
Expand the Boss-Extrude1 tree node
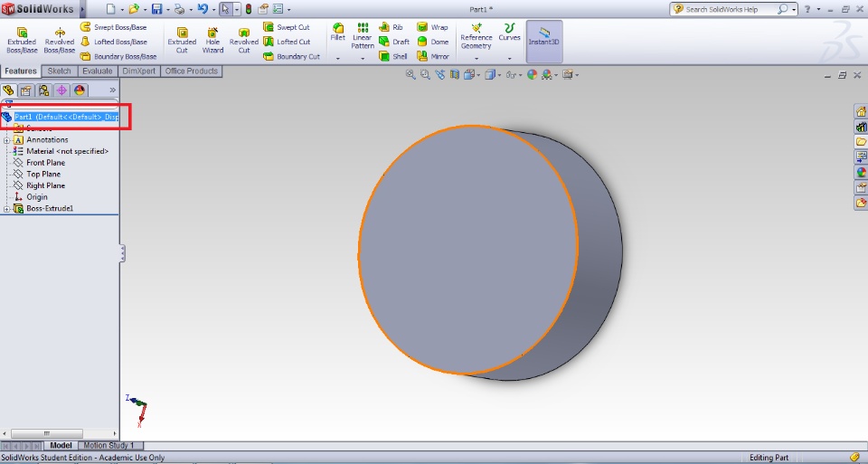[6, 209]
